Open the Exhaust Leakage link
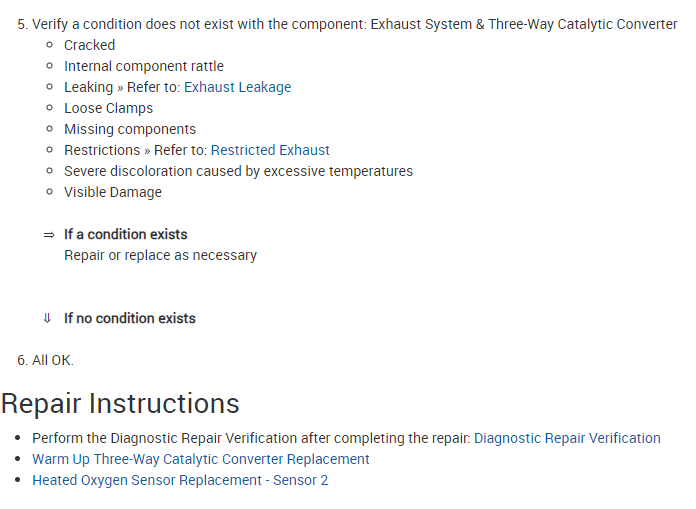Image resolution: width=696 pixels, height=509 pixels. 237,87
